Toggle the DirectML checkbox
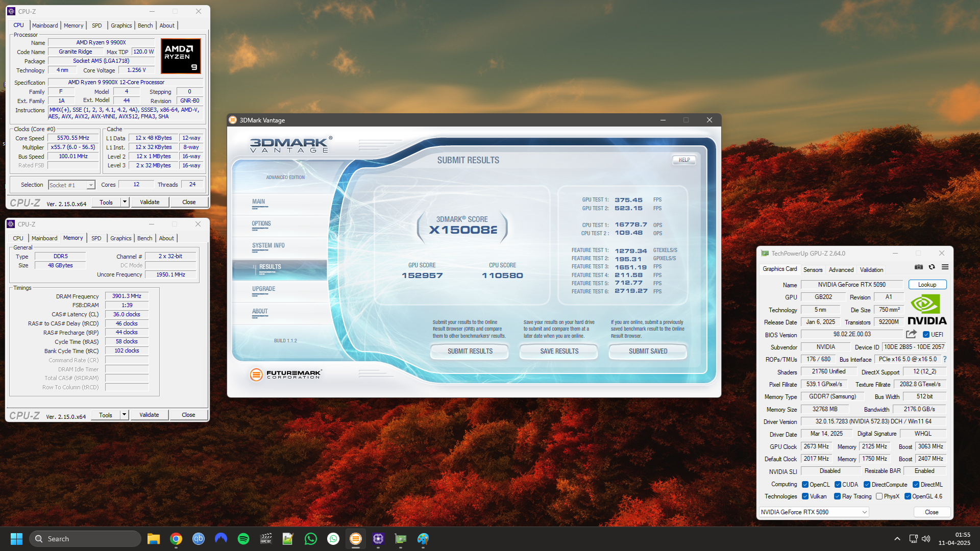The height and width of the screenshot is (551, 980). point(916,485)
